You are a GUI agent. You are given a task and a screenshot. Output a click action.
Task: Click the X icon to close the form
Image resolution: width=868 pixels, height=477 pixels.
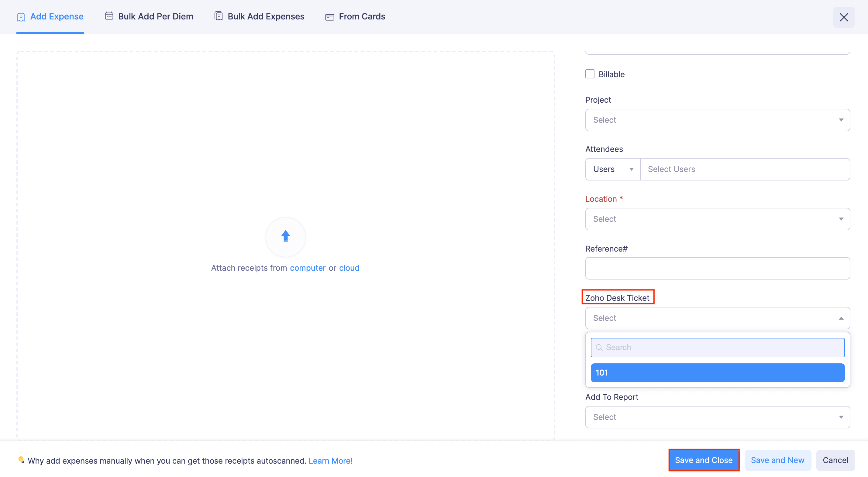(x=844, y=17)
